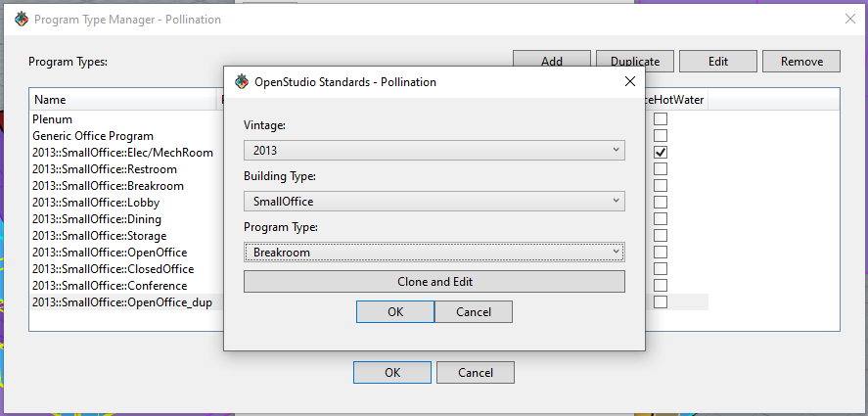
Task: Close the OpenStudio Standards dialog with X
Action: pos(629,82)
